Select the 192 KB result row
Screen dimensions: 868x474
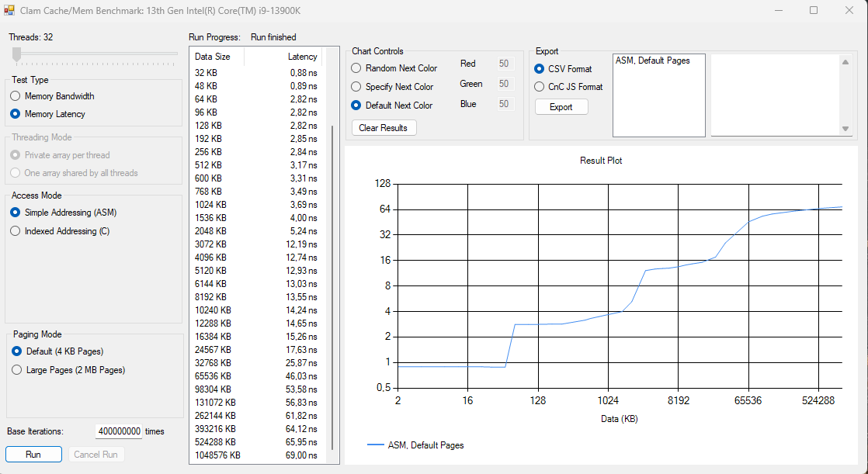(x=256, y=139)
